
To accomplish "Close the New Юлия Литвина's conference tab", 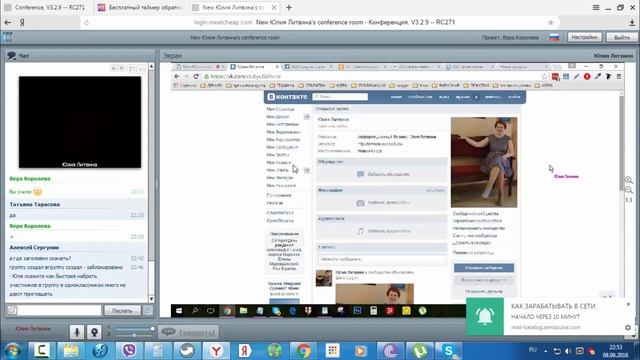I will (x=274, y=7).
